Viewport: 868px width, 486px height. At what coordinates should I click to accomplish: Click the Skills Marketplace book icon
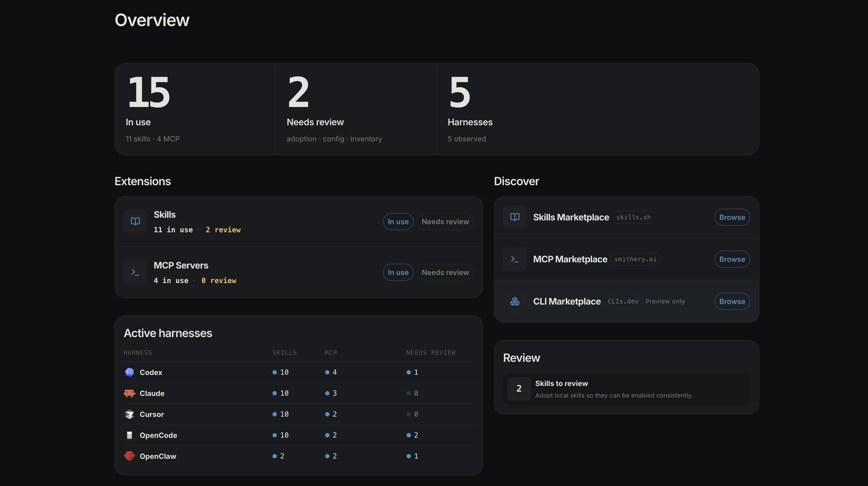(515, 217)
